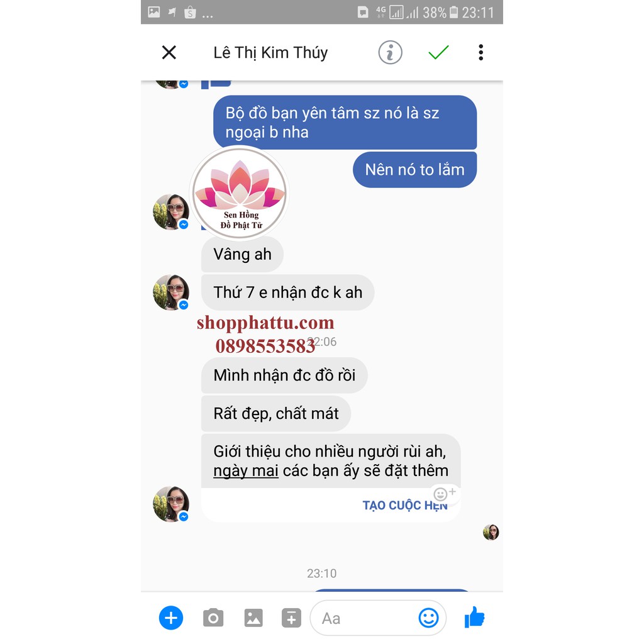The image size is (644, 644).
Task: Tap the Sen Hồng lotus logo image
Action: pos(240,193)
